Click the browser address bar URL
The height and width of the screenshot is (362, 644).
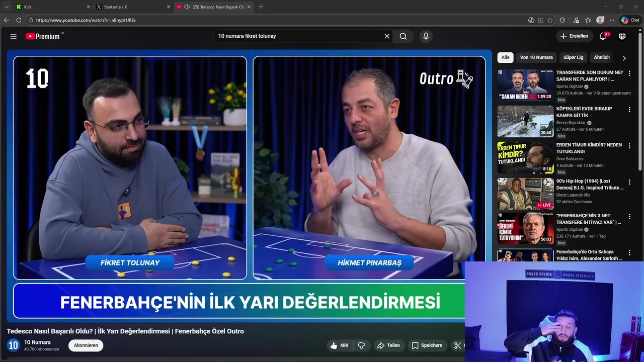click(86, 20)
